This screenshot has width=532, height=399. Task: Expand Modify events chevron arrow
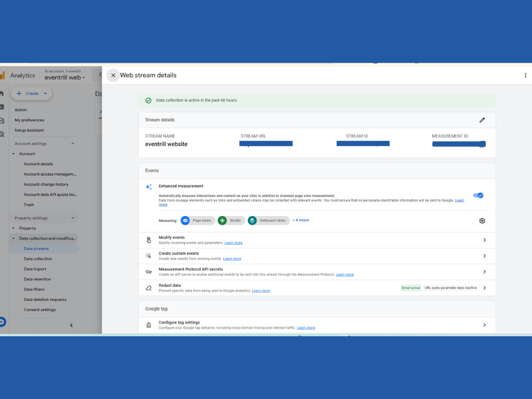coord(485,240)
